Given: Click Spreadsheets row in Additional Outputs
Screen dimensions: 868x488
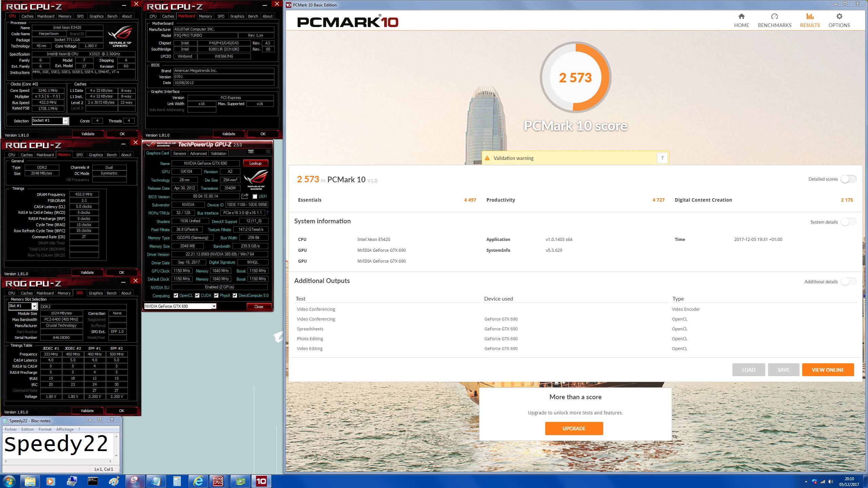Looking at the screenshot, I should (x=575, y=329).
